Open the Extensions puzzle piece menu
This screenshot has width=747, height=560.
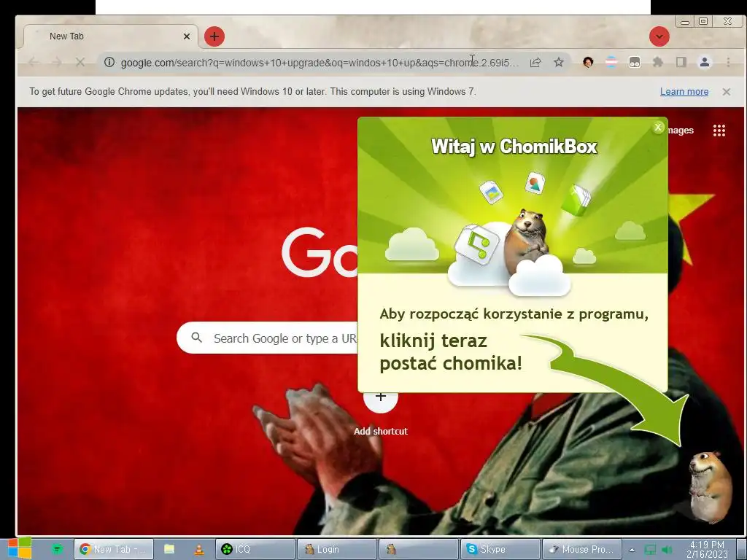(x=658, y=62)
